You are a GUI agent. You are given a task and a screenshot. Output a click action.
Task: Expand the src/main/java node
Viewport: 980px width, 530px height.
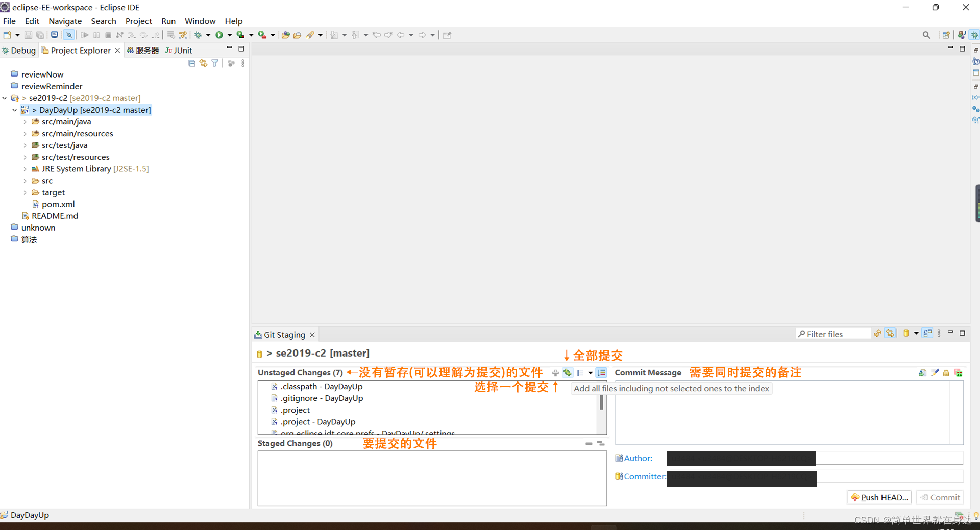point(25,121)
